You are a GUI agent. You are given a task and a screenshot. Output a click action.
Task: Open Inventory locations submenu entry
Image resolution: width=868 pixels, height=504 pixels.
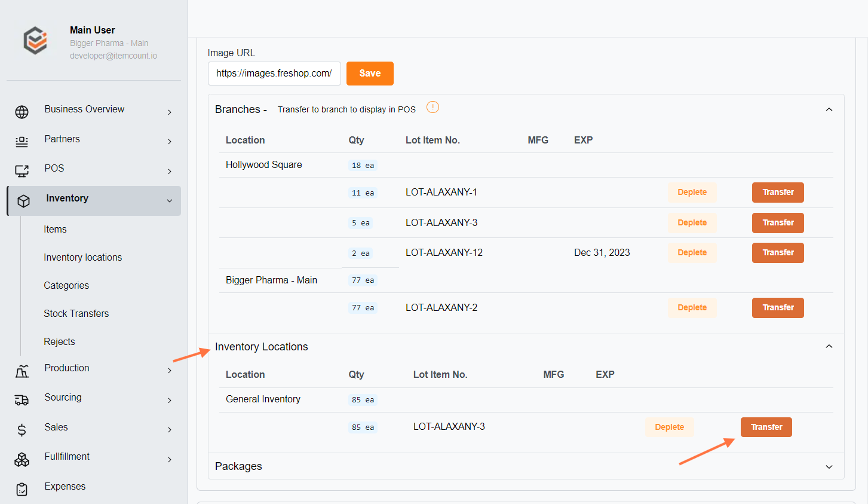(x=82, y=257)
